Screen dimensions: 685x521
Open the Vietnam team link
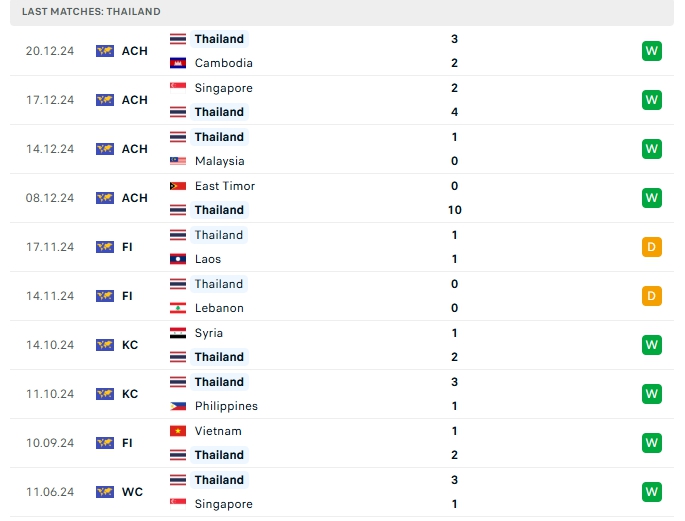pos(218,431)
